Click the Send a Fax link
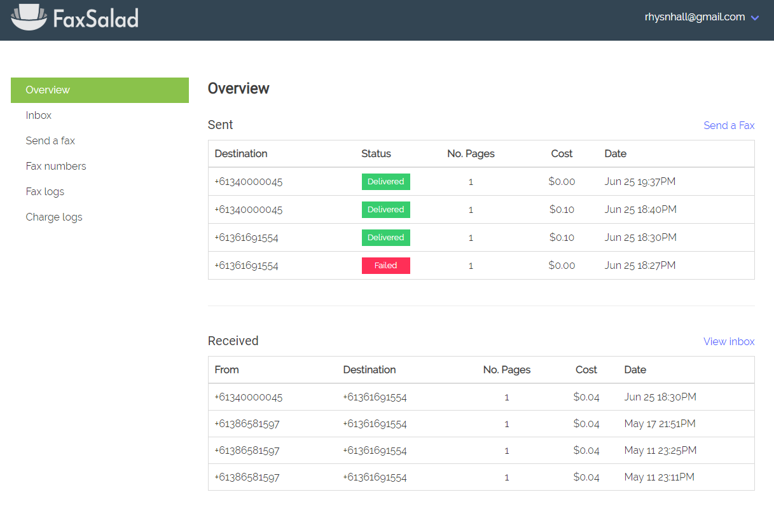The width and height of the screenshot is (774, 532). [x=729, y=125]
